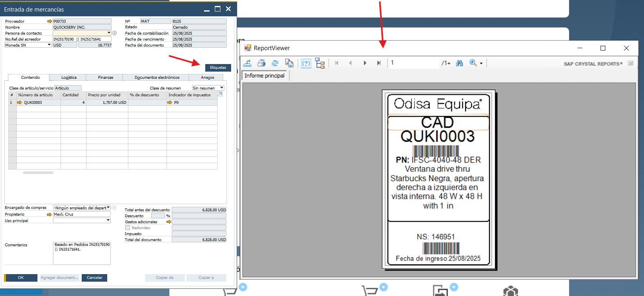The width and height of the screenshot is (644, 296).
Task: Click the Fecha de contabilización date field
Action: pos(199,33)
